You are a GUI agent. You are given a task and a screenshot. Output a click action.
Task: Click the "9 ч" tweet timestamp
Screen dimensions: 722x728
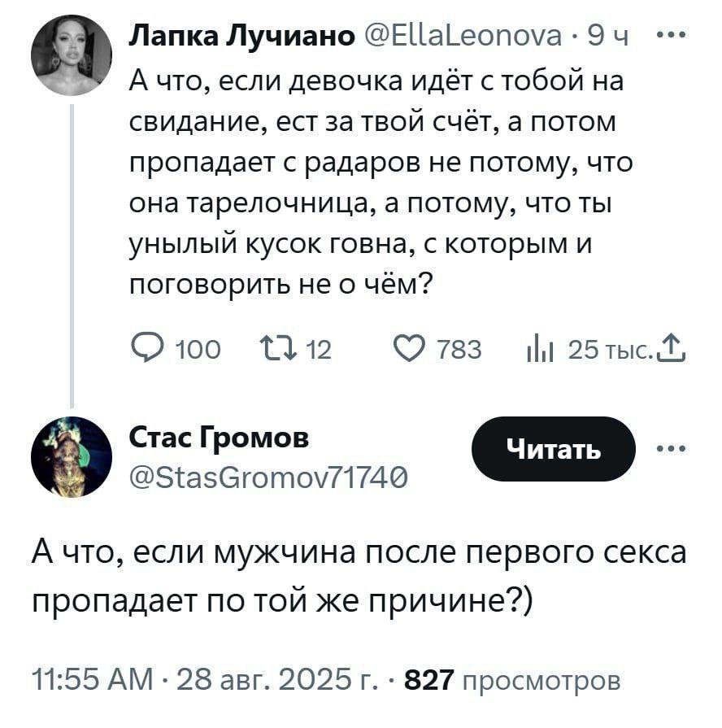(x=609, y=37)
